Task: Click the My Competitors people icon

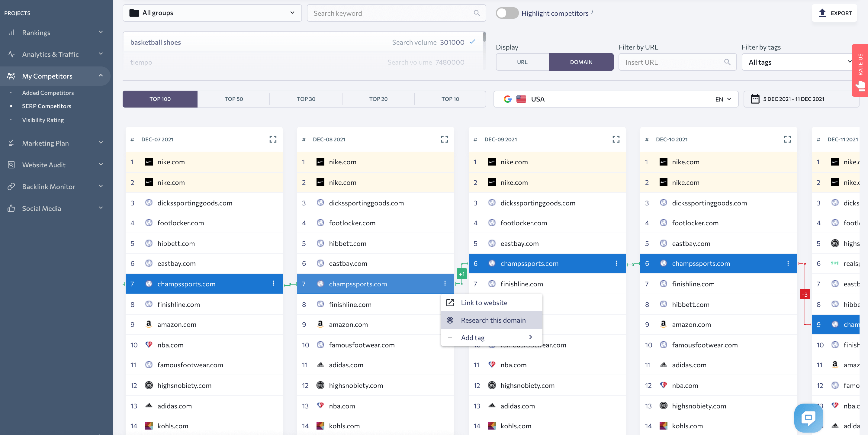Action: pos(11,76)
